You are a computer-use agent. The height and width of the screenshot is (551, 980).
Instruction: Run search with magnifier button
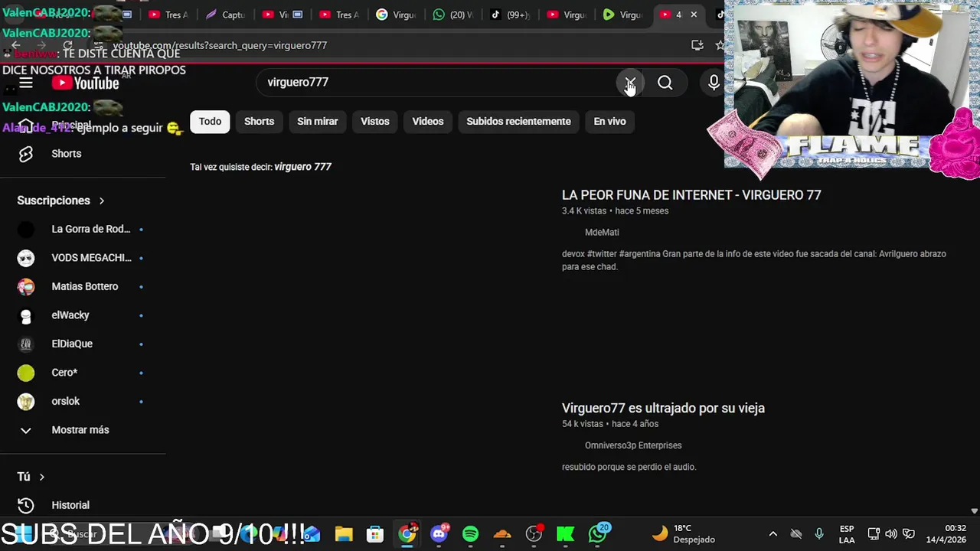click(665, 83)
